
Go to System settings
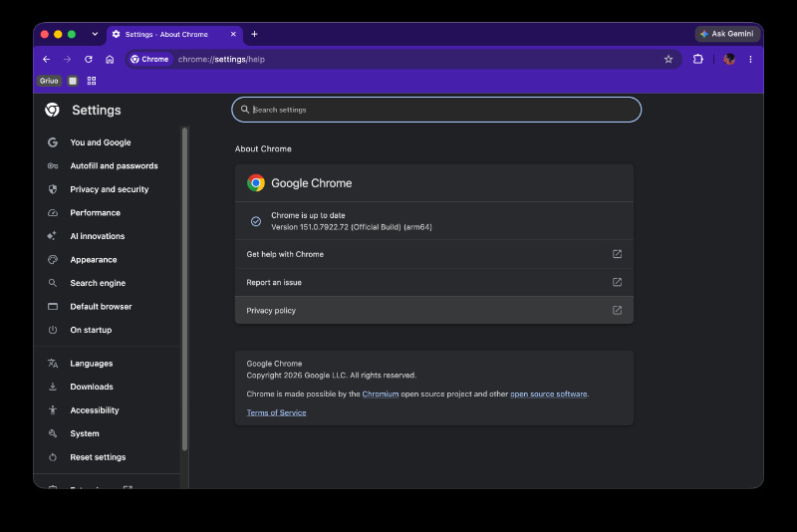coord(85,433)
